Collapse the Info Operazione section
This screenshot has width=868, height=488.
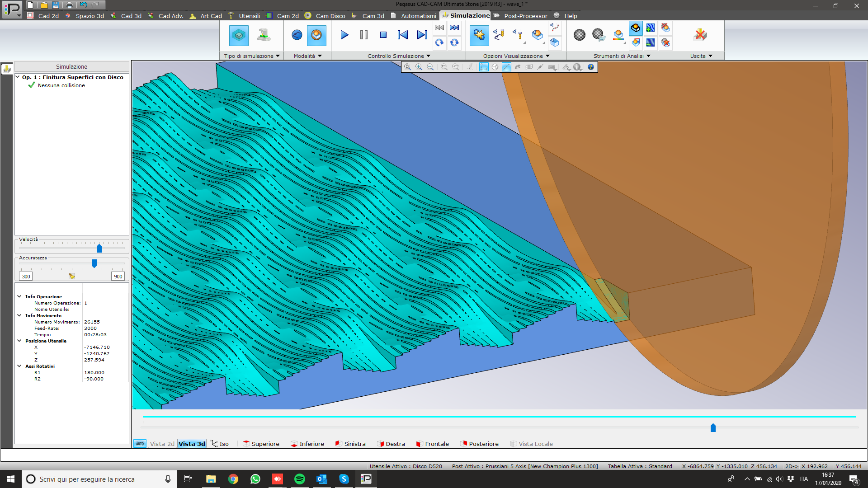(x=19, y=297)
